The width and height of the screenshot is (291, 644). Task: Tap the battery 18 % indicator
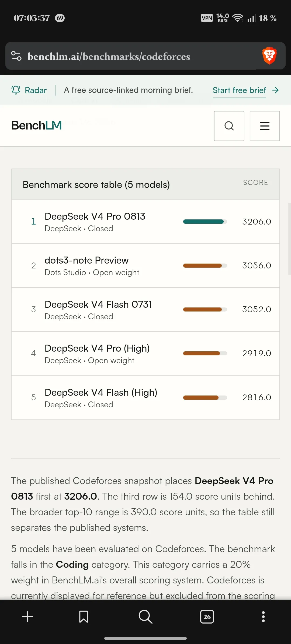point(268,18)
